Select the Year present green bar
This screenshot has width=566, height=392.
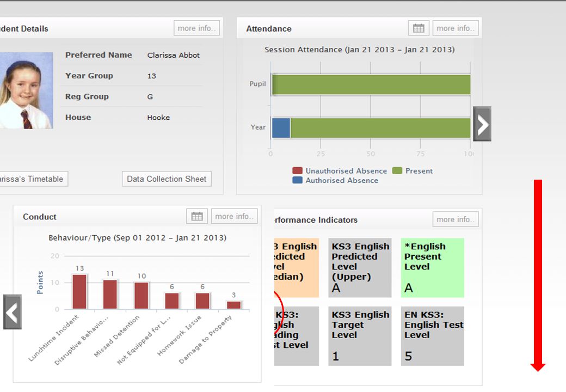[x=380, y=128]
